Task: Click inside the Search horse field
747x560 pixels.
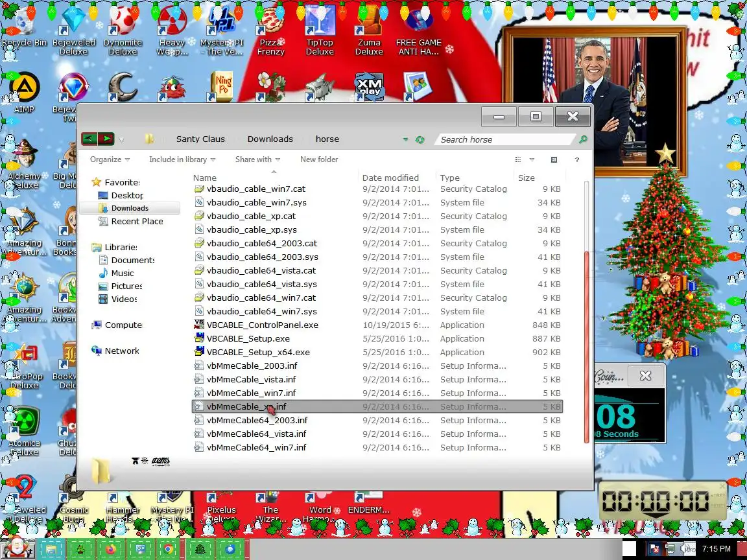Action: [x=505, y=139]
